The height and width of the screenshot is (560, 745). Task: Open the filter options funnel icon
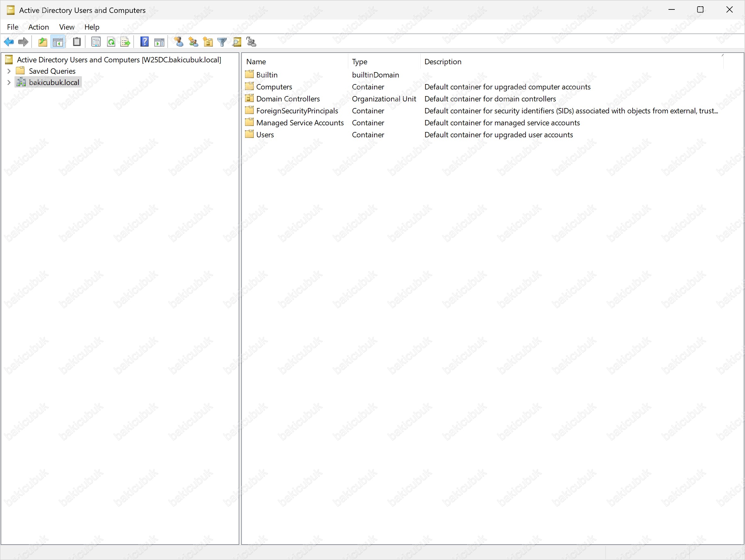tap(222, 42)
